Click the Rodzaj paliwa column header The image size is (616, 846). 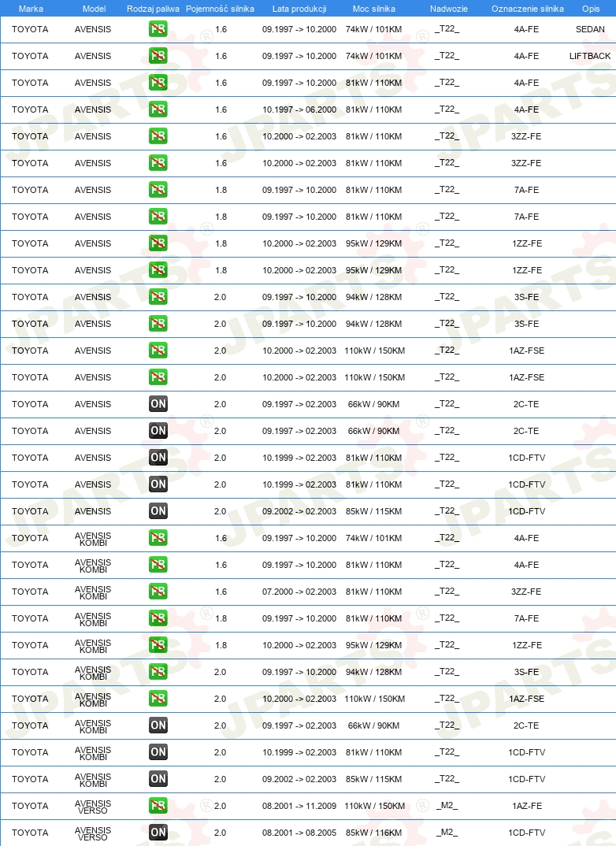coord(153,9)
